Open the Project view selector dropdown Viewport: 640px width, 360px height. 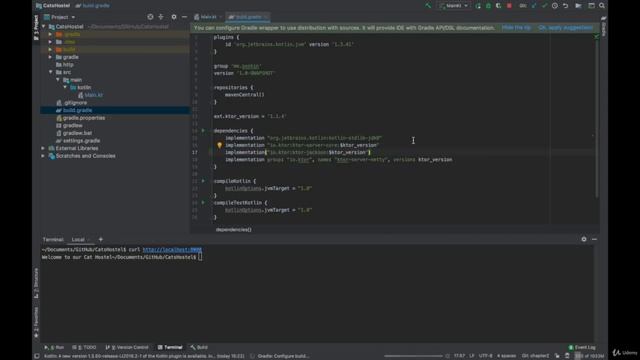pyautogui.click(x=60, y=17)
